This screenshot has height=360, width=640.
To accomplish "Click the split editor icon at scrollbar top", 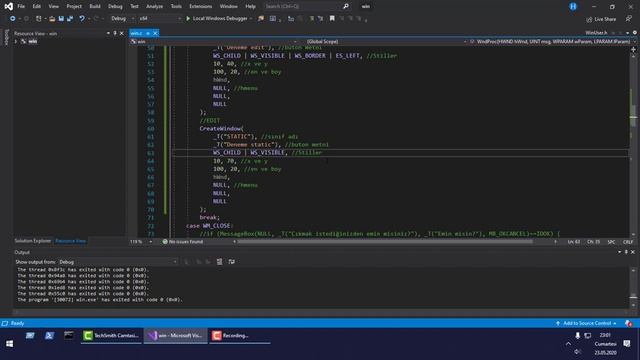I will [x=633, y=49].
